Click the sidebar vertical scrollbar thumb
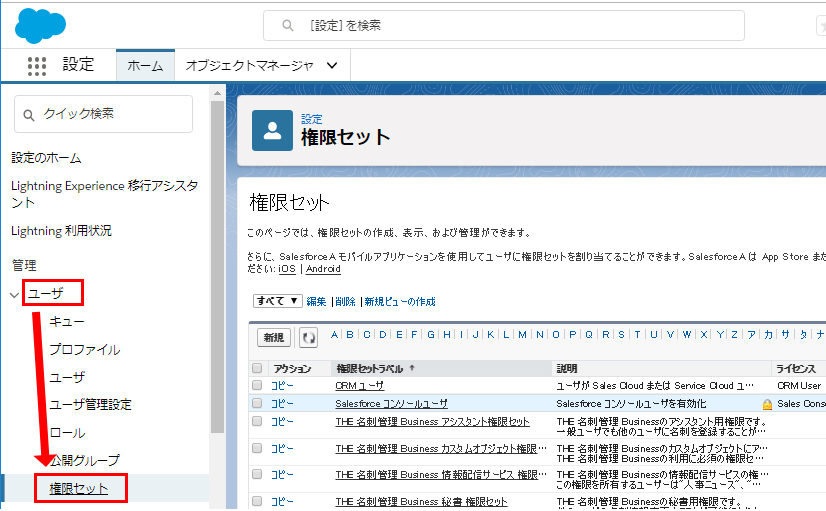Screen dimensions: 826x511 [x=217, y=267]
